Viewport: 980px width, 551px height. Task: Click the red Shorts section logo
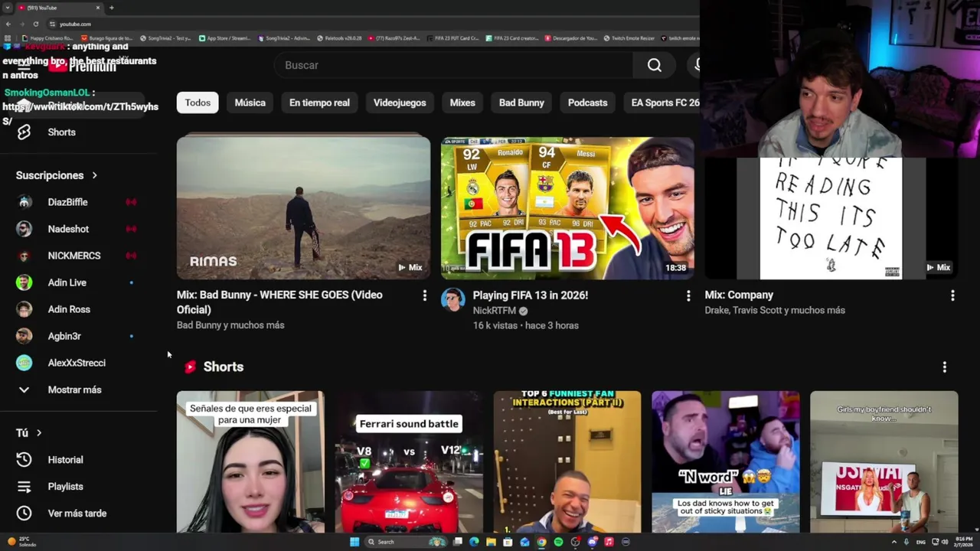point(190,367)
